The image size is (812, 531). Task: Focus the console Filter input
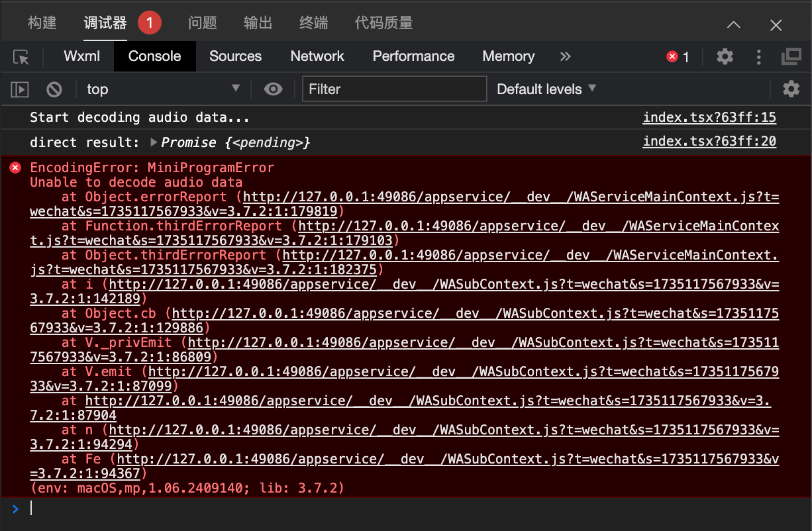pos(394,89)
